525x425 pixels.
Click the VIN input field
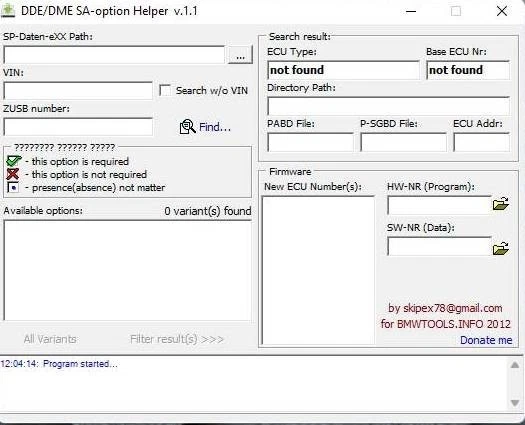click(x=78, y=91)
